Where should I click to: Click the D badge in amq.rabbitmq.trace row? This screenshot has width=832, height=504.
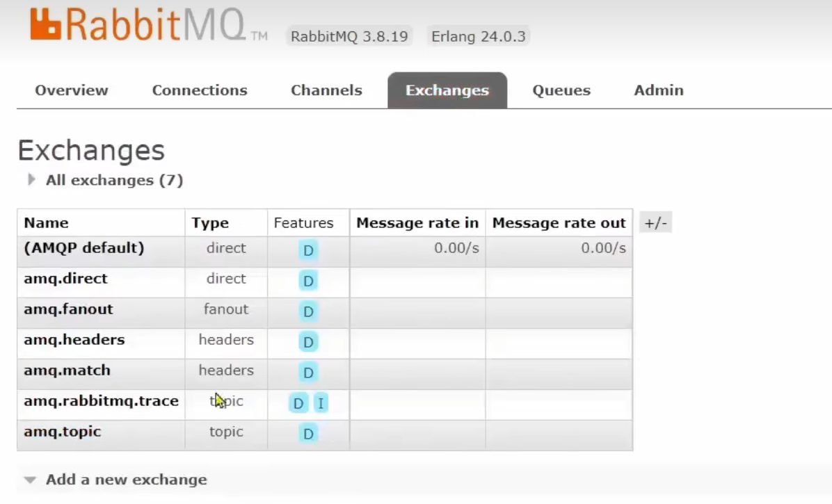[x=298, y=403]
